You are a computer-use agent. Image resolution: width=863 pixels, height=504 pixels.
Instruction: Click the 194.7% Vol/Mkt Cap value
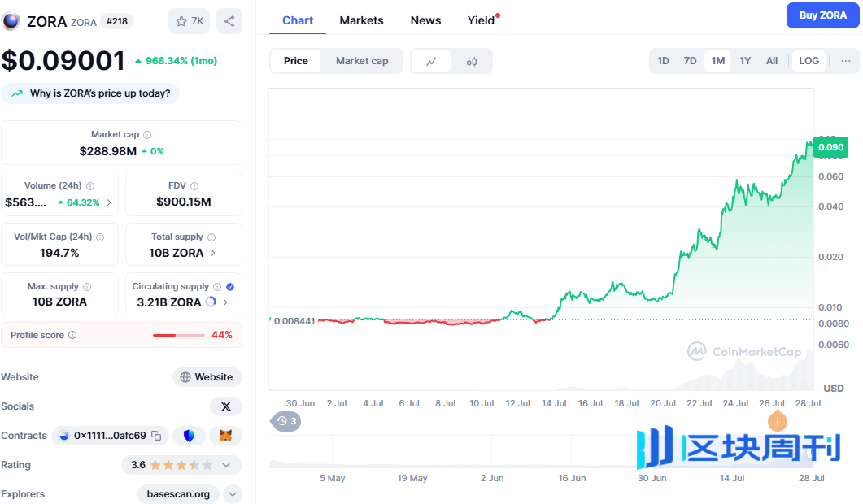[59, 253]
